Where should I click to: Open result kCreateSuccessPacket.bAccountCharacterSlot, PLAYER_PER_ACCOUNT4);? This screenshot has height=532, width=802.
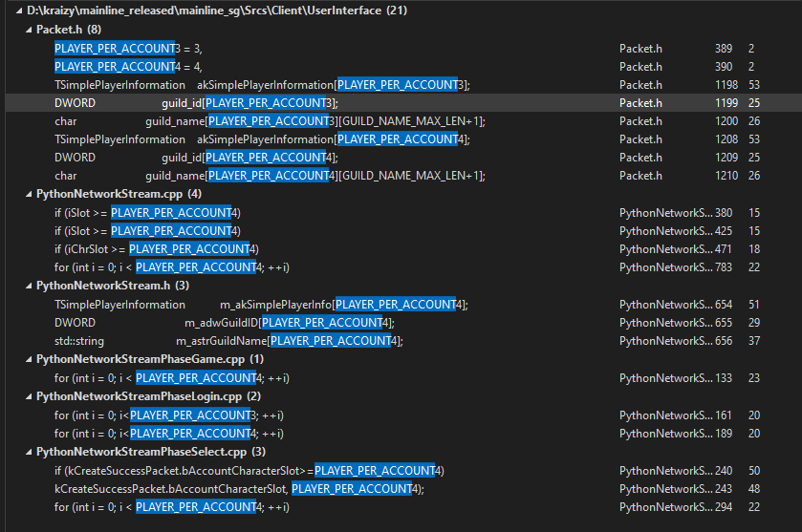pyautogui.click(x=239, y=489)
